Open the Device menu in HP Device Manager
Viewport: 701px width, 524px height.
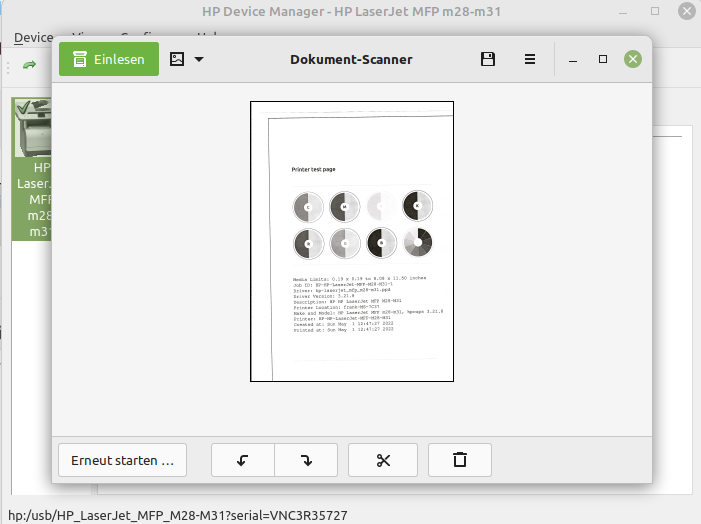click(x=34, y=38)
